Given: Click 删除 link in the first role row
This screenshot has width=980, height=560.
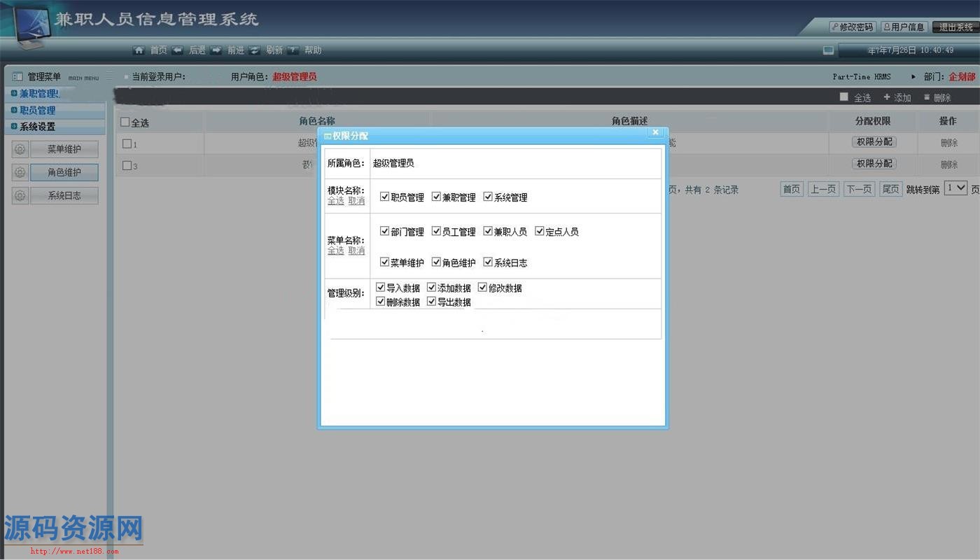Looking at the screenshot, I should click(x=949, y=143).
